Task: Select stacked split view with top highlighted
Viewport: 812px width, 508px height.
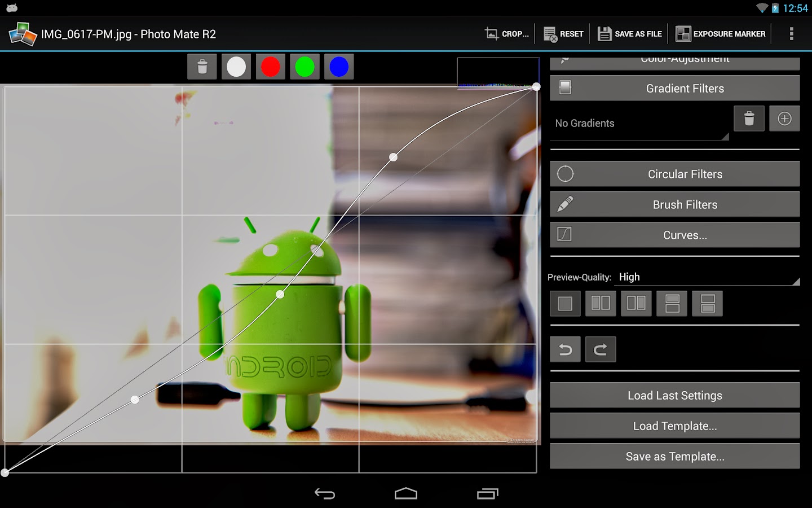Action: coord(672,304)
